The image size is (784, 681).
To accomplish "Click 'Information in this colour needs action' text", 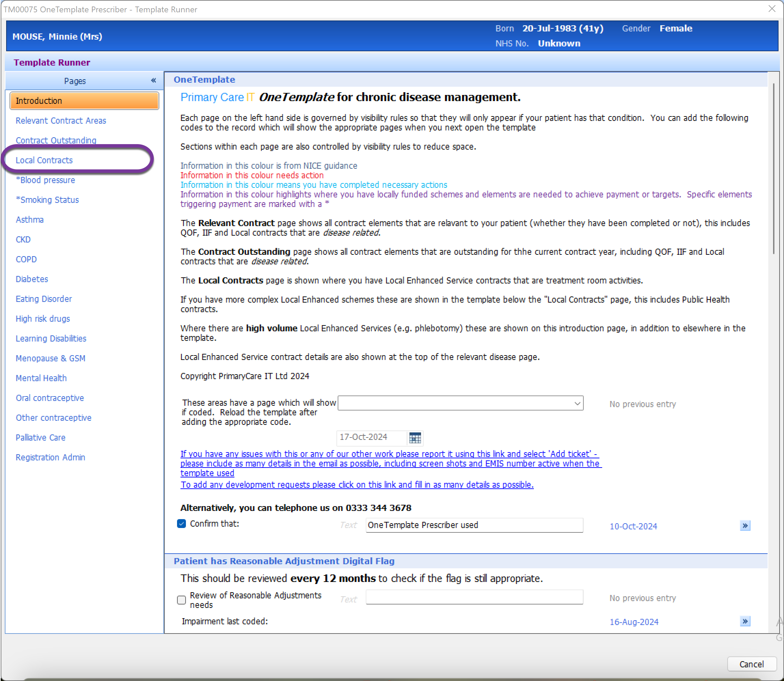I will [252, 175].
